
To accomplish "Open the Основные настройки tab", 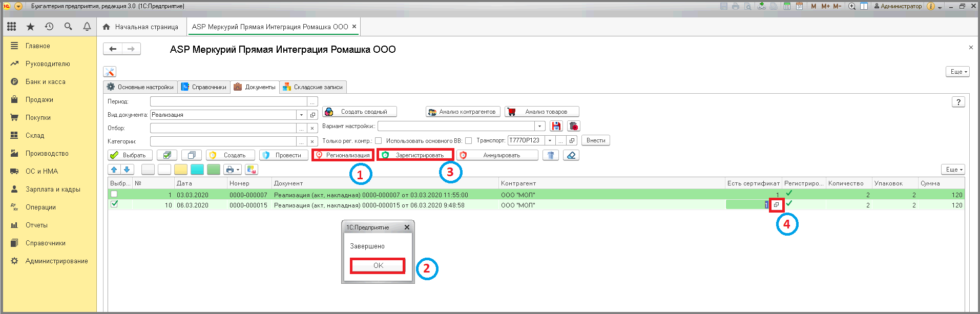I will pyautogui.click(x=140, y=87).
